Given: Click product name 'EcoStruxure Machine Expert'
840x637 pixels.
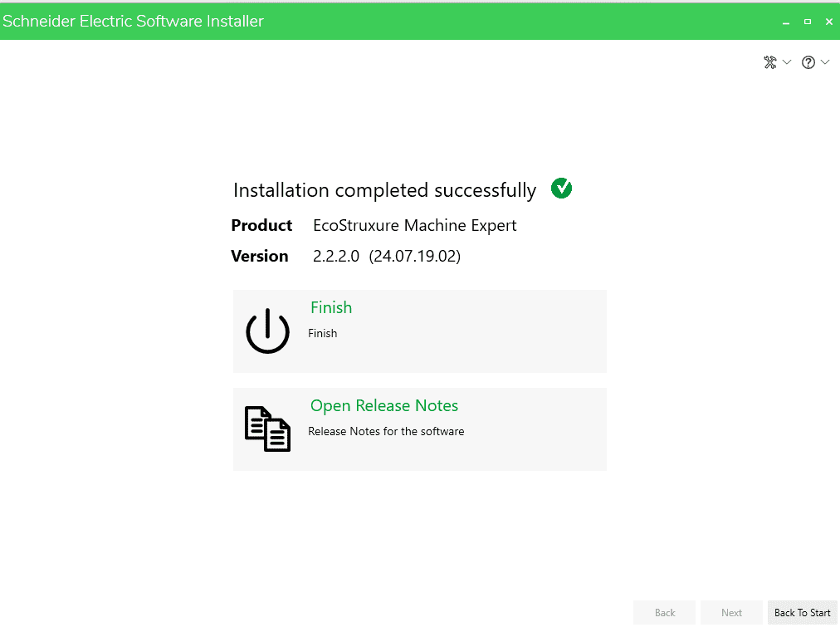Looking at the screenshot, I should pyautogui.click(x=415, y=225).
